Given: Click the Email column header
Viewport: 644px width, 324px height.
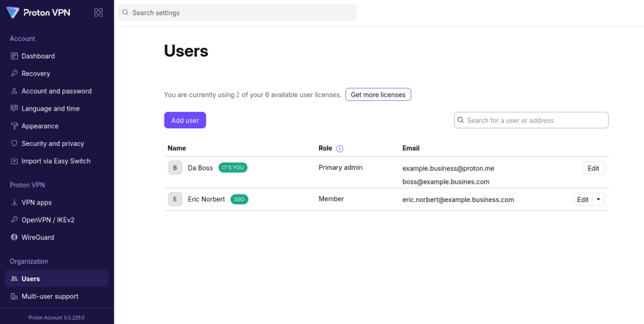Looking at the screenshot, I should coord(411,148).
